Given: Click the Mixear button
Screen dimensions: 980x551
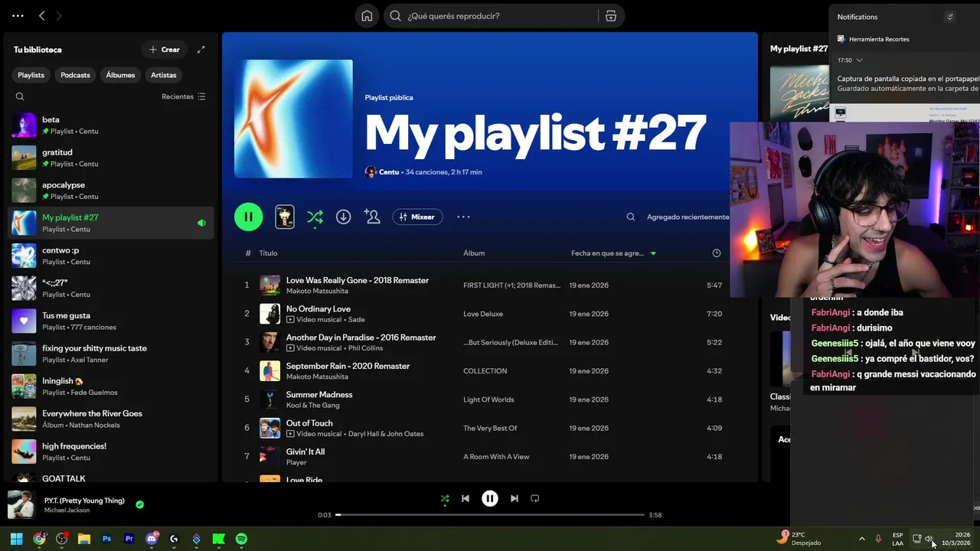Looking at the screenshot, I should pyautogui.click(x=417, y=217).
